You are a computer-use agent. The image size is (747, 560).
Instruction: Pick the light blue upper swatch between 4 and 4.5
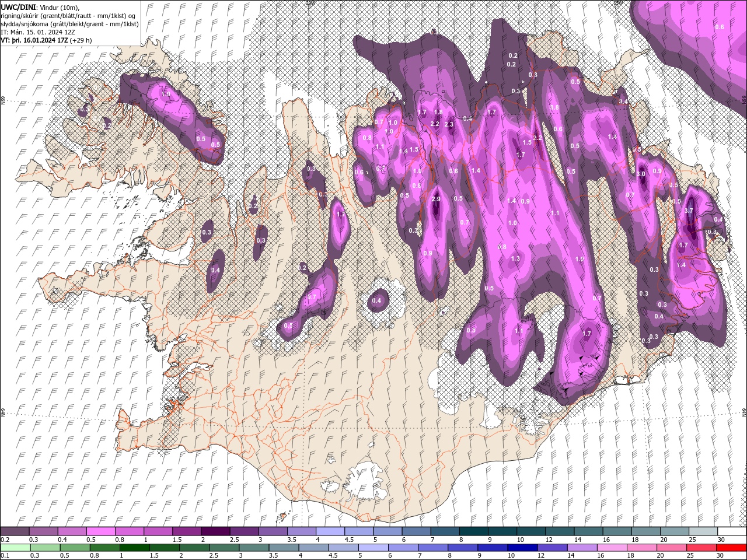(x=329, y=531)
